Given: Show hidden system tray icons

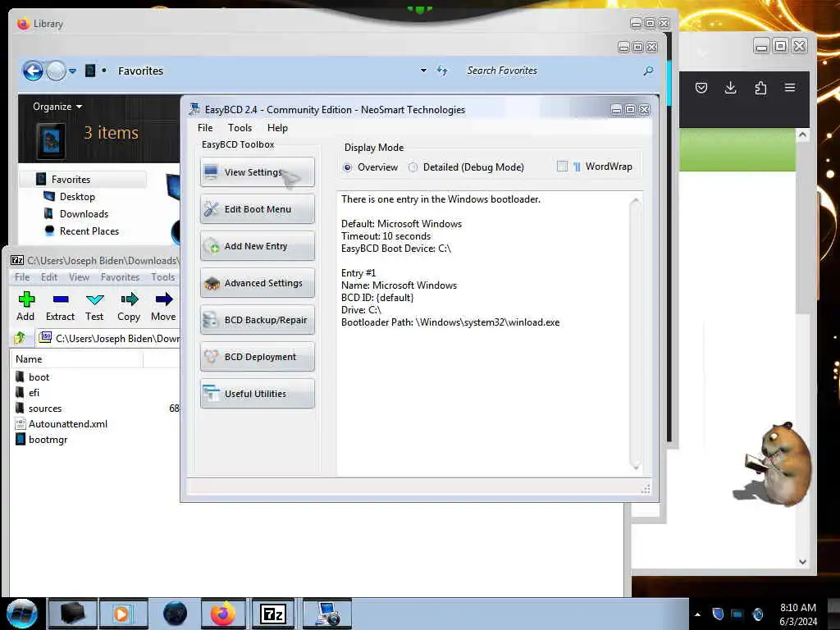Looking at the screenshot, I should 697,614.
